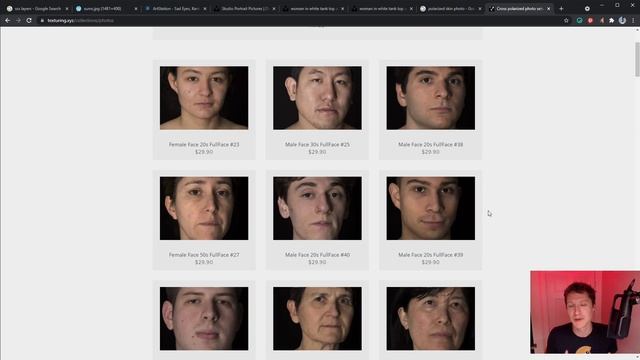Viewport: 640px width, 360px height.
Task: Click the $29.90 price under FullFace #27
Action: 204,262
